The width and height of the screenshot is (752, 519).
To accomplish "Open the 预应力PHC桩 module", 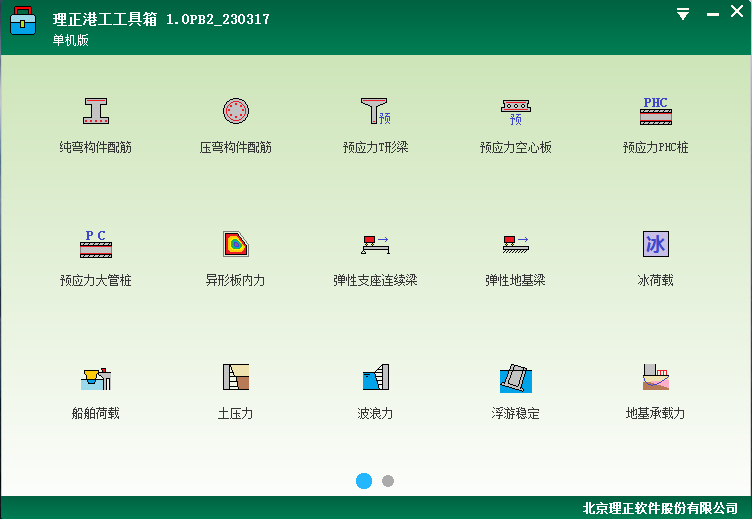I will pyautogui.click(x=656, y=111).
